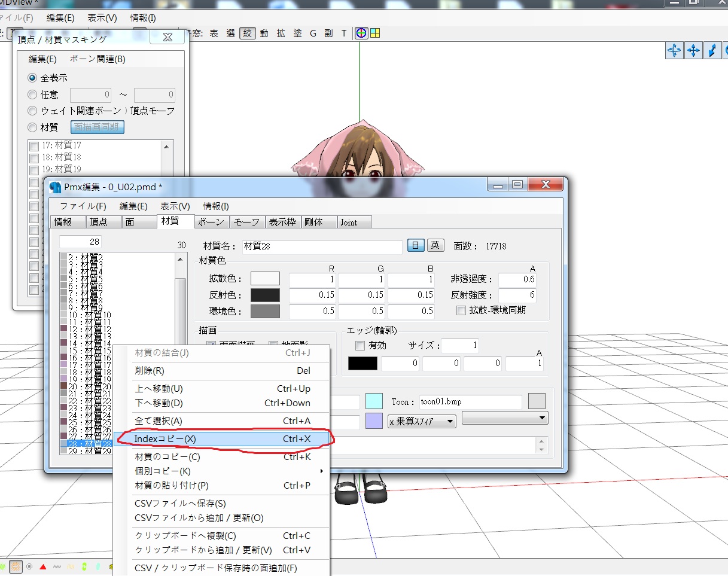The height and width of the screenshot is (576, 728).
Task: Choose 上へ移動(U) from context menu
Action: point(222,389)
